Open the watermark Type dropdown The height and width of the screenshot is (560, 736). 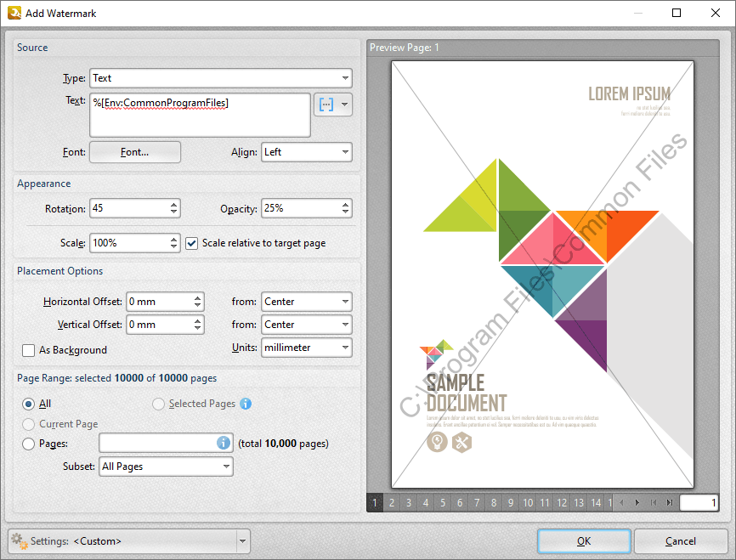[x=220, y=78]
